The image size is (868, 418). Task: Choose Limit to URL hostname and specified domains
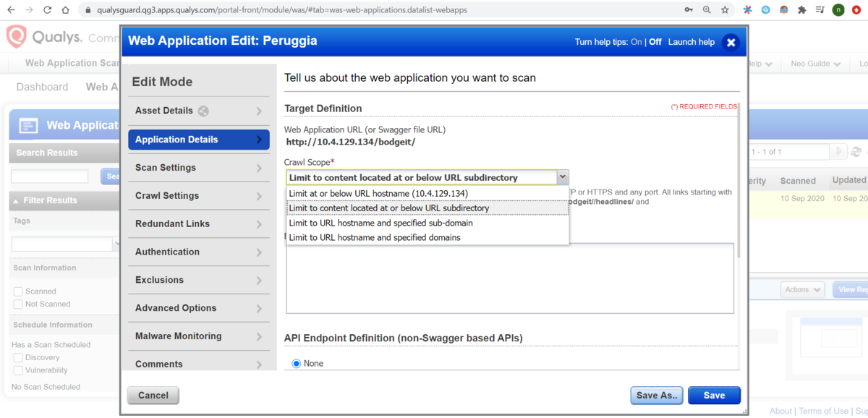click(x=427, y=237)
